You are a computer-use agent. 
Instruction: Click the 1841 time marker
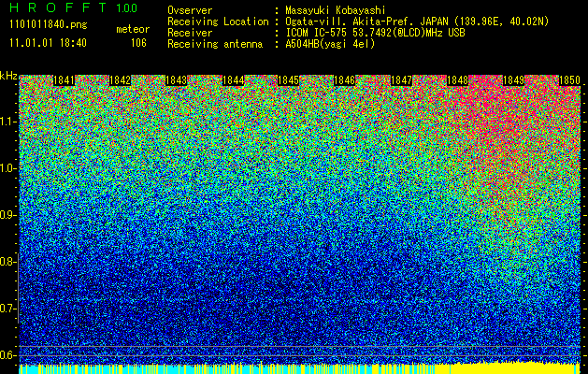click(x=65, y=80)
